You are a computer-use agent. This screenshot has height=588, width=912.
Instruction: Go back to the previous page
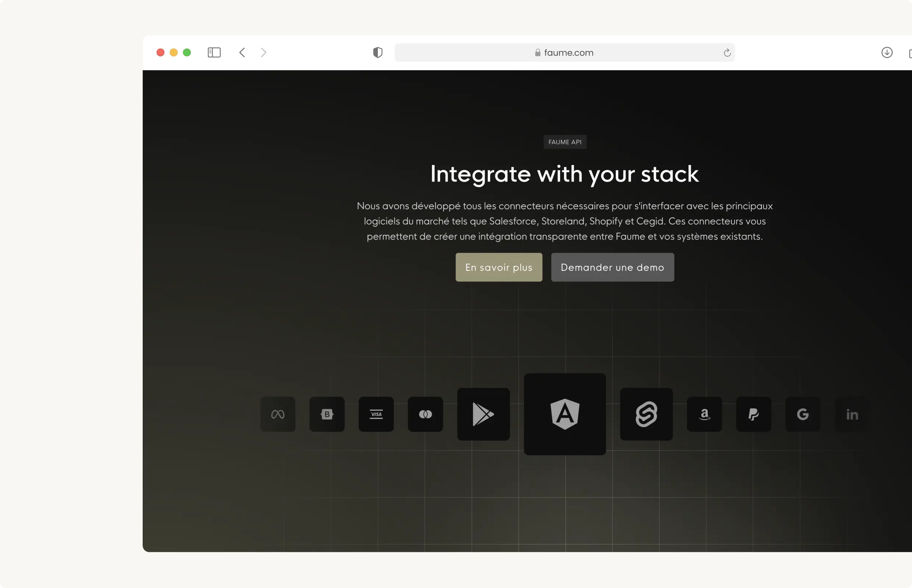[242, 53]
